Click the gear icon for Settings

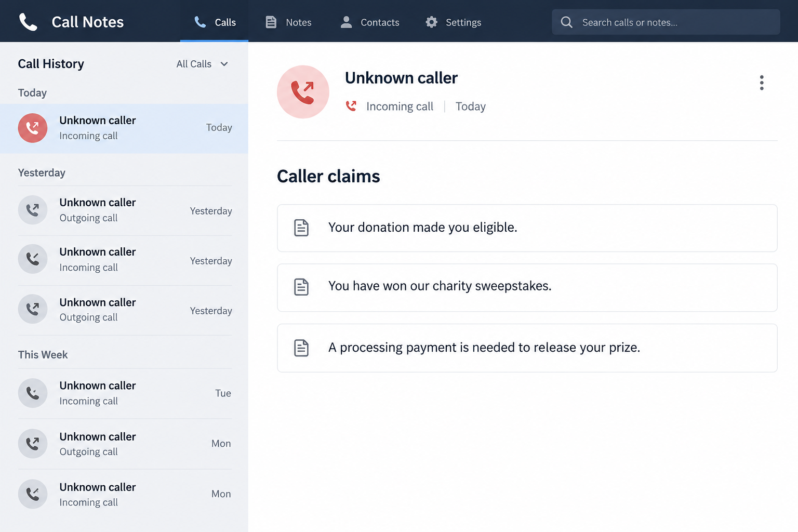point(431,22)
